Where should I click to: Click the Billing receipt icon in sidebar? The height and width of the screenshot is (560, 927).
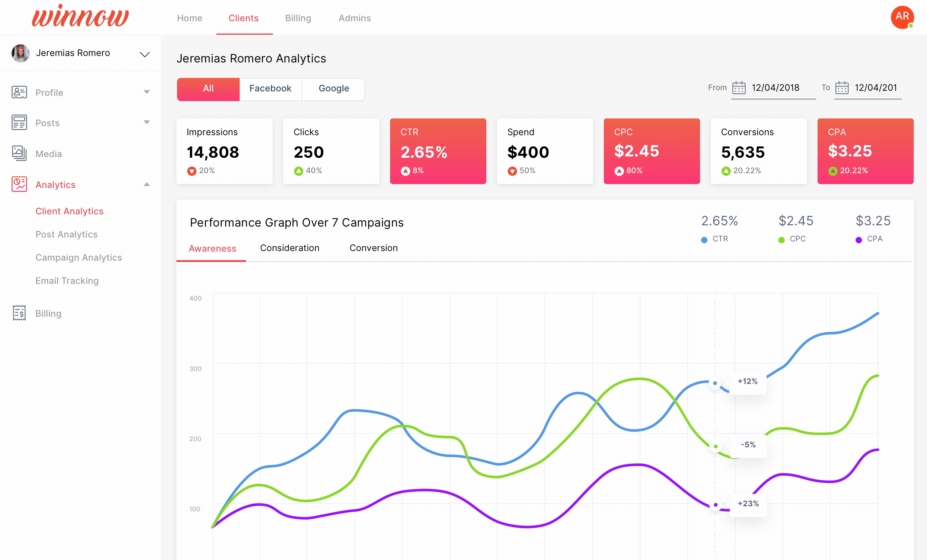tap(19, 313)
